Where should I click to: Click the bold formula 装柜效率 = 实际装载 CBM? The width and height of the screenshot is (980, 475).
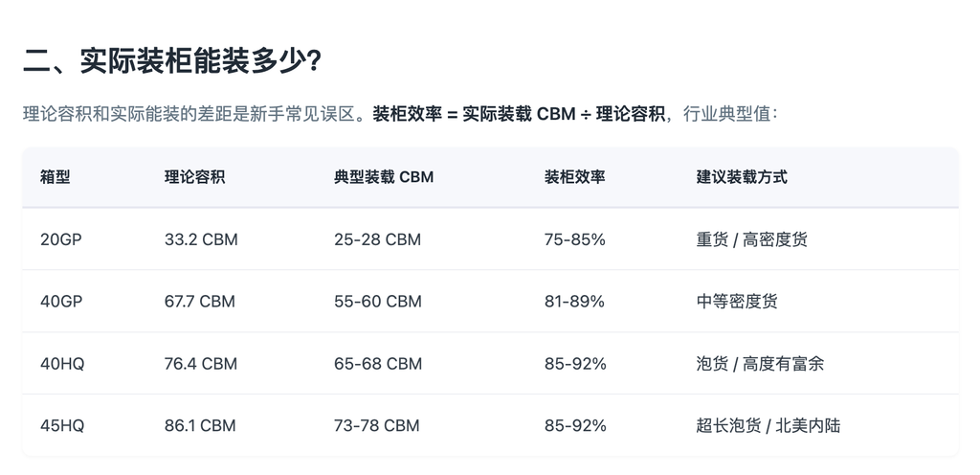pos(474,115)
